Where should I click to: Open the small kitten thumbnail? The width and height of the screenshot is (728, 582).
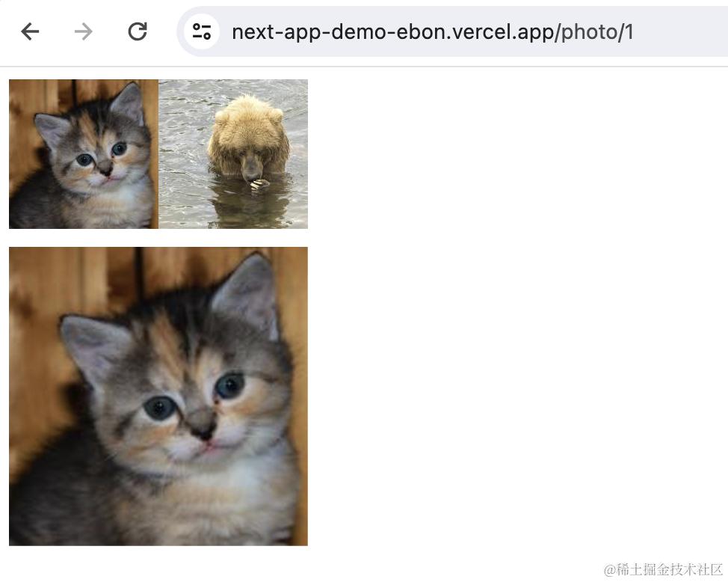(x=84, y=154)
